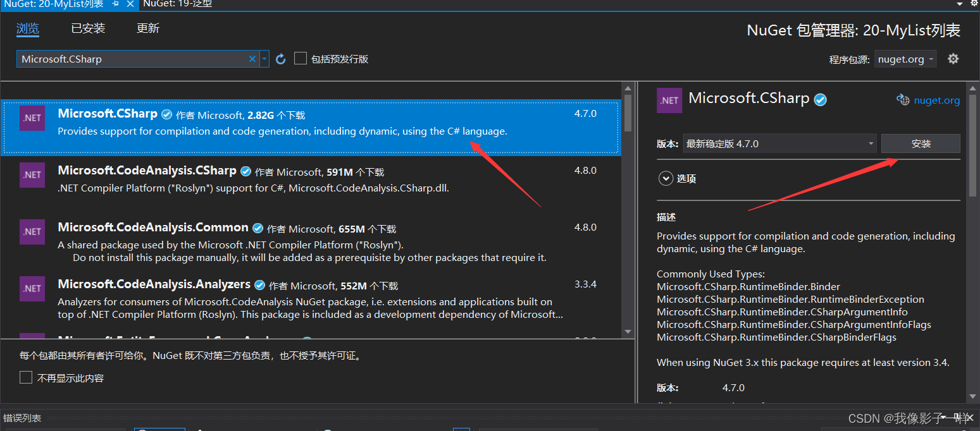Click the .NET icon of Microsoft.CSharp package
The image size is (980, 431).
32,118
